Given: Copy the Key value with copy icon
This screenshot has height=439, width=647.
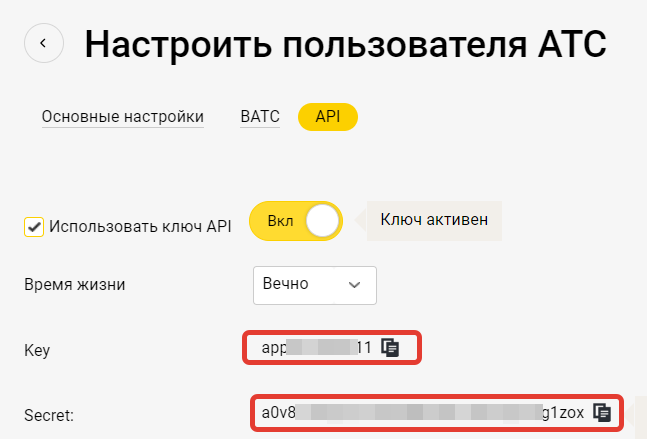Looking at the screenshot, I should tap(390, 347).
